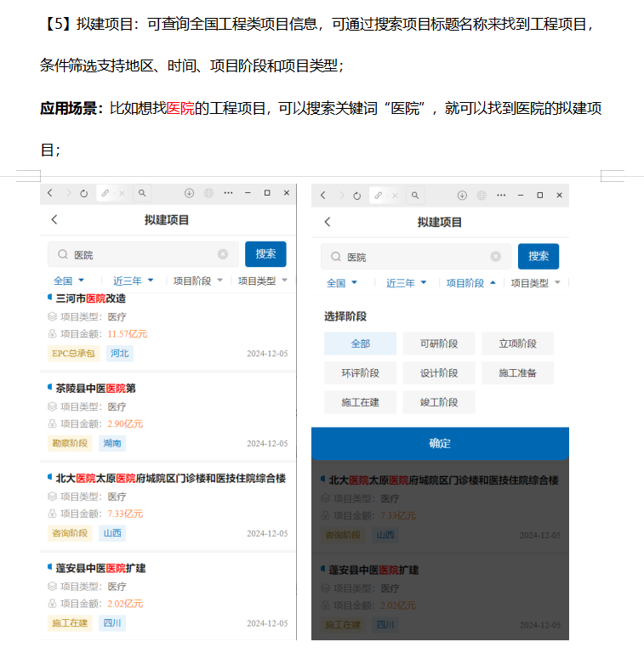Image resolution: width=644 pixels, height=659 pixels.
Task: Open the 茶陵县中医医院 project entry
Action: click(96, 389)
